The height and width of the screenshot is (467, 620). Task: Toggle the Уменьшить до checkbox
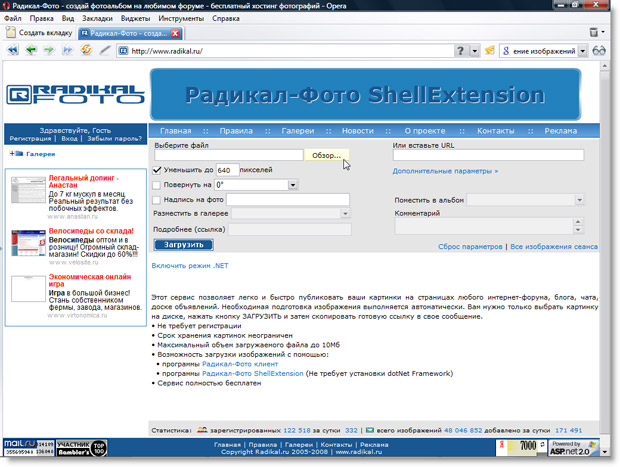point(157,170)
